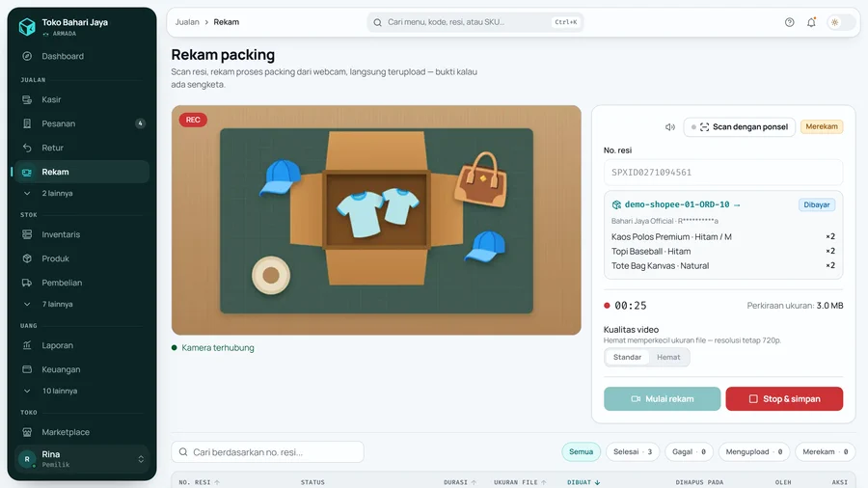Sort table by DIBUAT column

[x=583, y=482]
